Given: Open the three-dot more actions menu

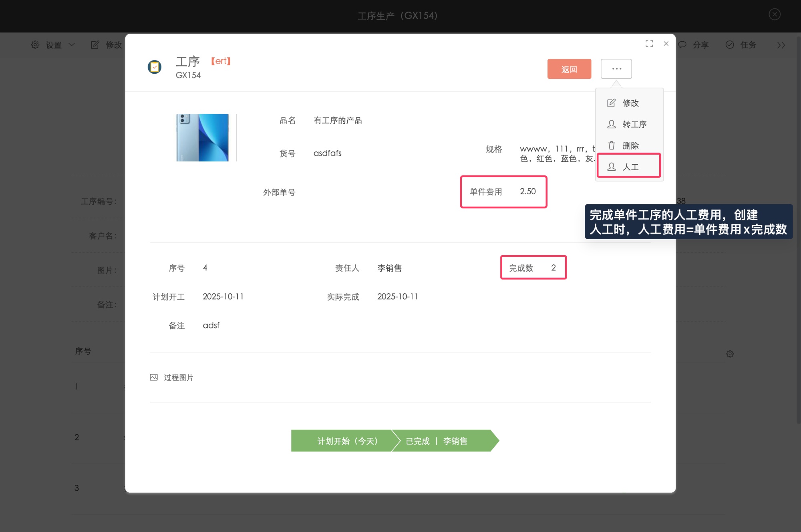Looking at the screenshot, I should [616, 69].
